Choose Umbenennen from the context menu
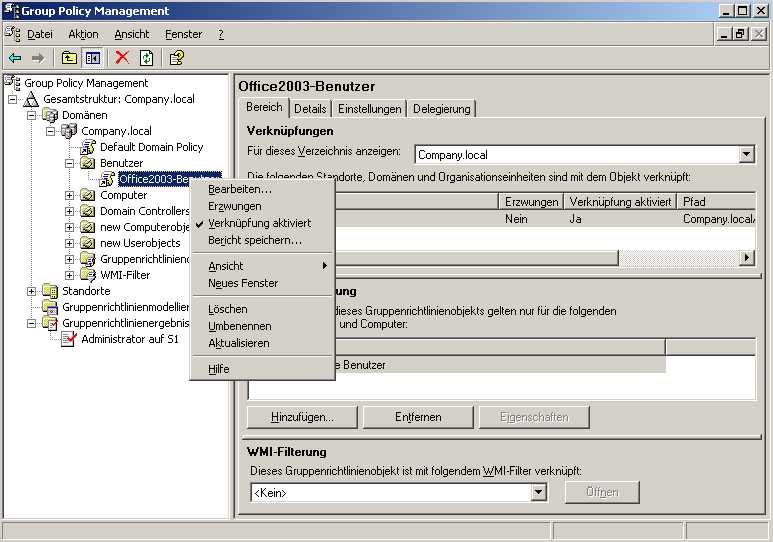Viewport: 773px width, 542px height. click(262, 326)
